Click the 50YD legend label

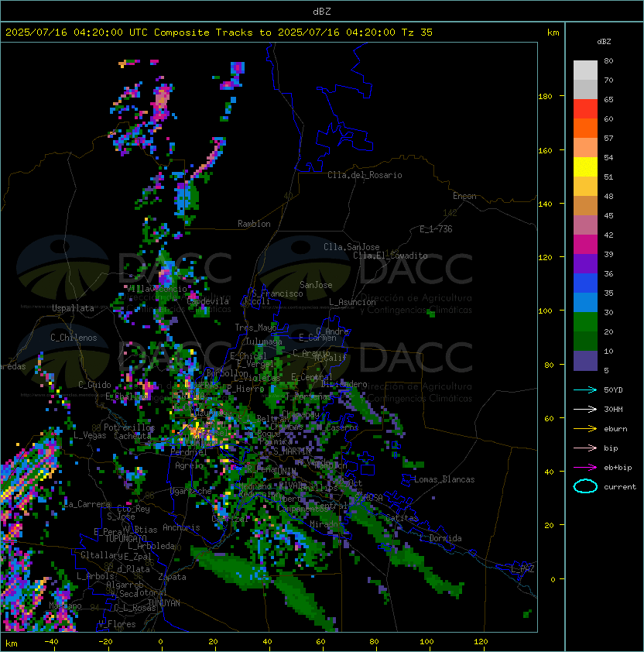(613, 390)
